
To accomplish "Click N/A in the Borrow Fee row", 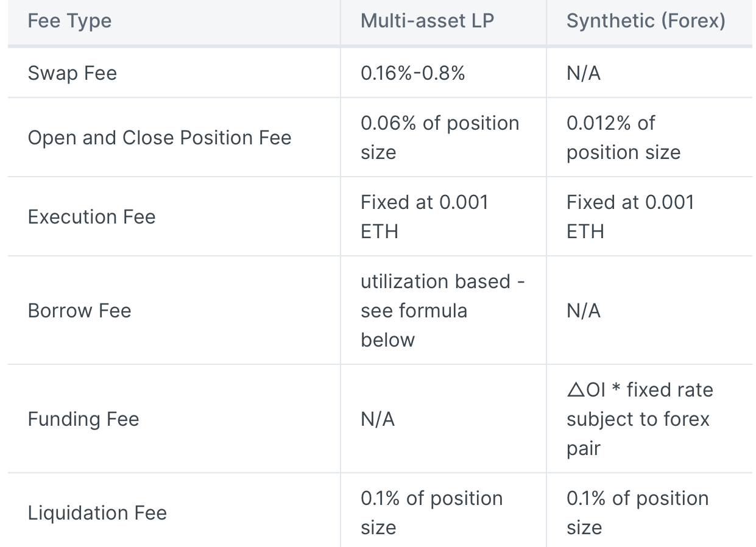I will (x=583, y=311).
